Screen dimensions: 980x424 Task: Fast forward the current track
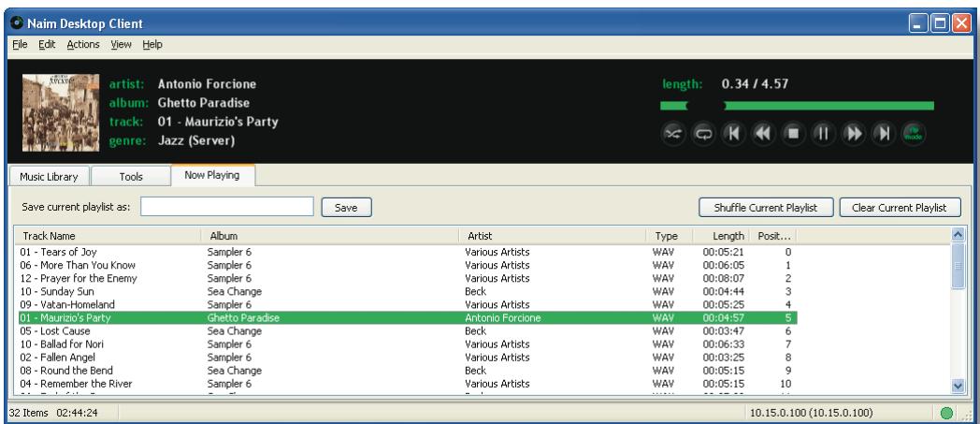pos(853,134)
